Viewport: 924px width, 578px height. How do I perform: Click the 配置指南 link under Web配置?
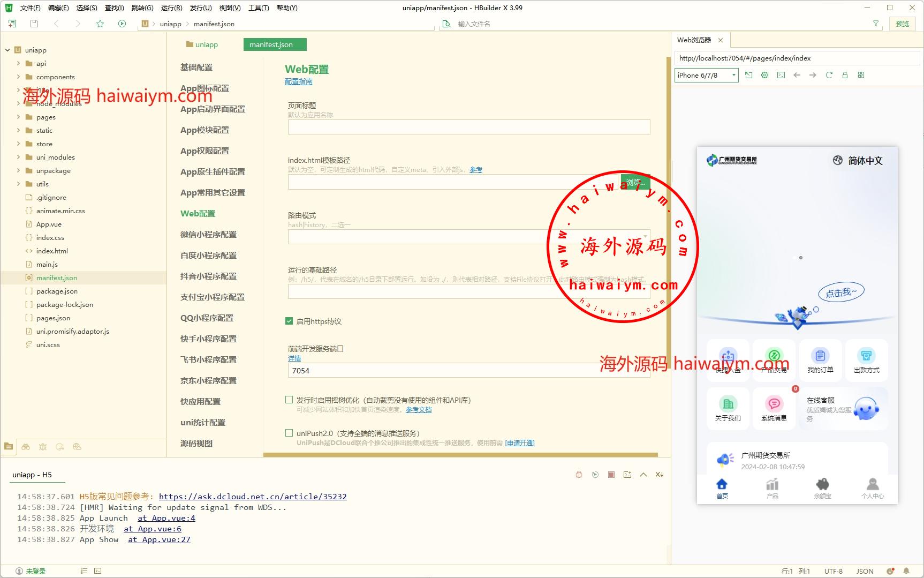click(x=298, y=81)
